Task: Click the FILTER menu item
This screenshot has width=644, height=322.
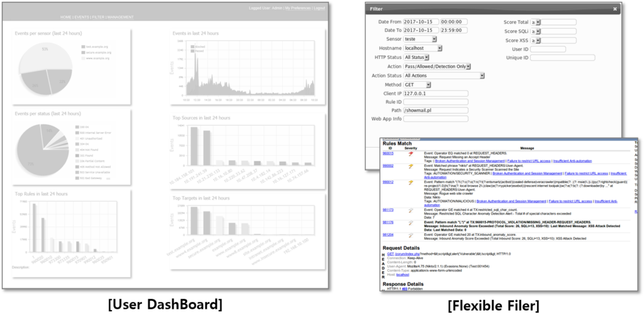Action: click(x=98, y=17)
